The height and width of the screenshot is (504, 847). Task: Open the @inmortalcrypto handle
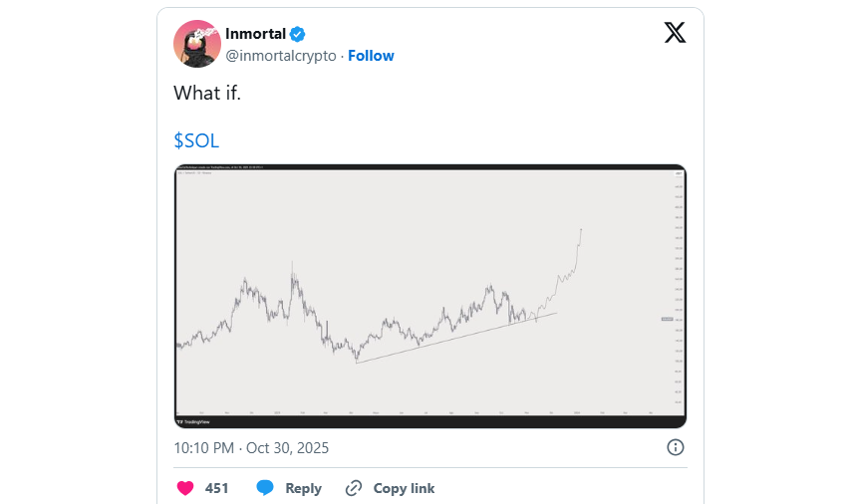pyautogui.click(x=281, y=56)
